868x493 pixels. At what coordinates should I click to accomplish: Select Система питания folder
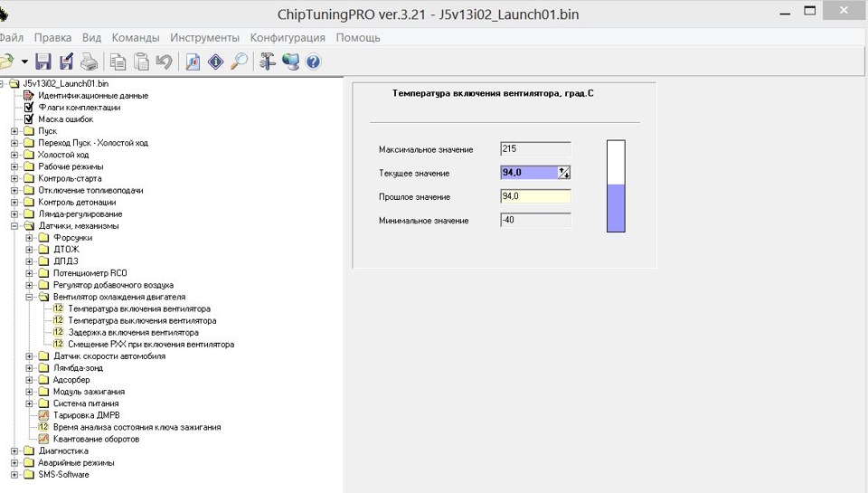[86, 403]
